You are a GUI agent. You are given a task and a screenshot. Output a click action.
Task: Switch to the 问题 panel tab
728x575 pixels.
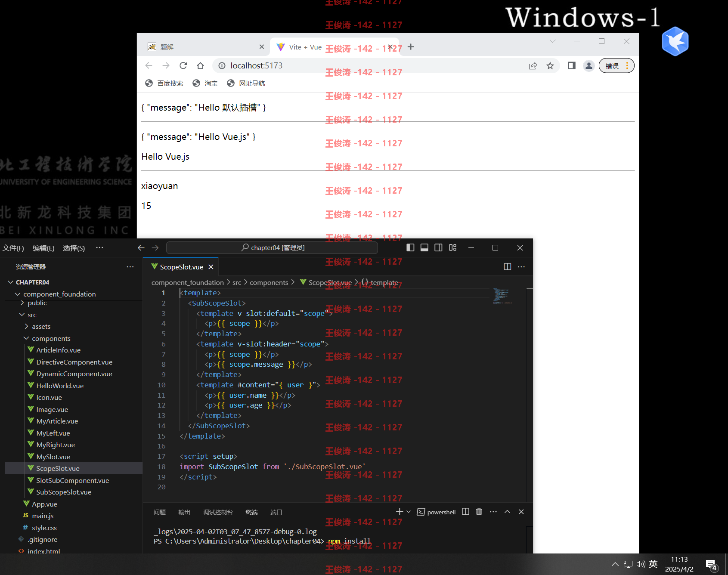[160, 512]
